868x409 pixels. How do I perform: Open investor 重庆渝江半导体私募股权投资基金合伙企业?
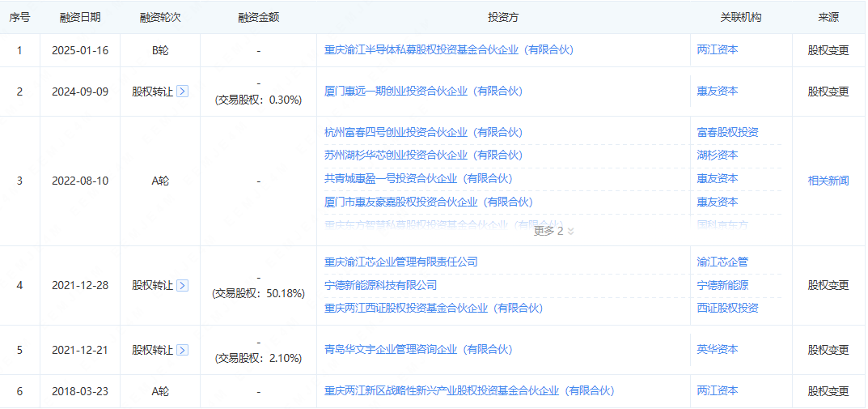coord(448,50)
